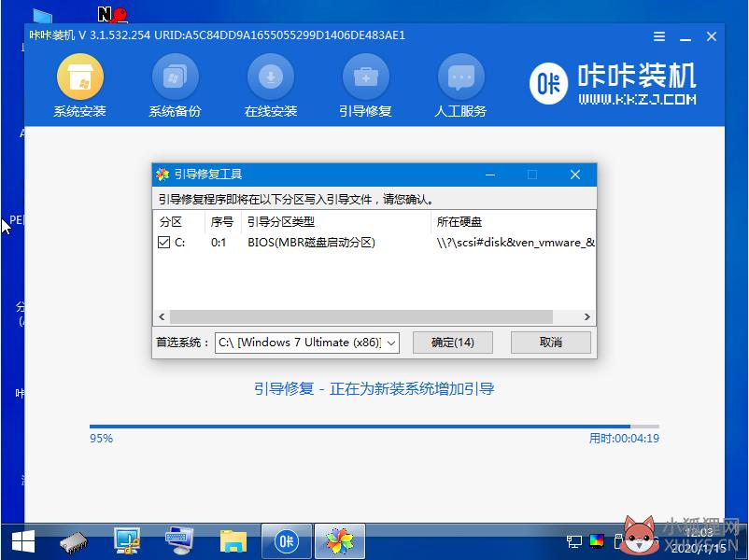Click the 用时:00:04:19 elapsed time label

coord(624,439)
